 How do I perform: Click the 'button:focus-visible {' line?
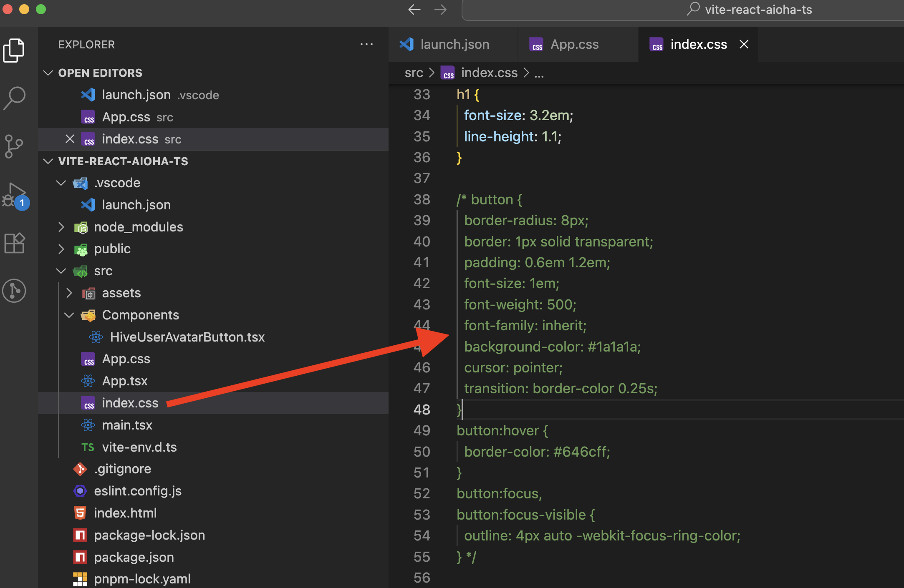tap(526, 515)
